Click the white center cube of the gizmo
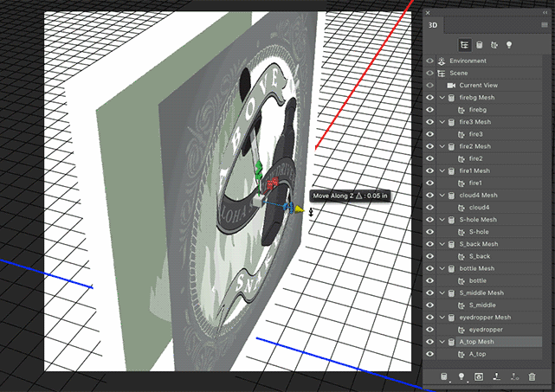The width and height of the screenshot is (555, 392). [258, 201]
